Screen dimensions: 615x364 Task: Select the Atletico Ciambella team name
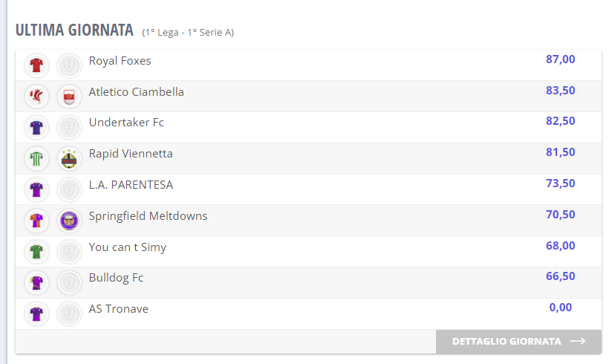click(x=136, y=92)
